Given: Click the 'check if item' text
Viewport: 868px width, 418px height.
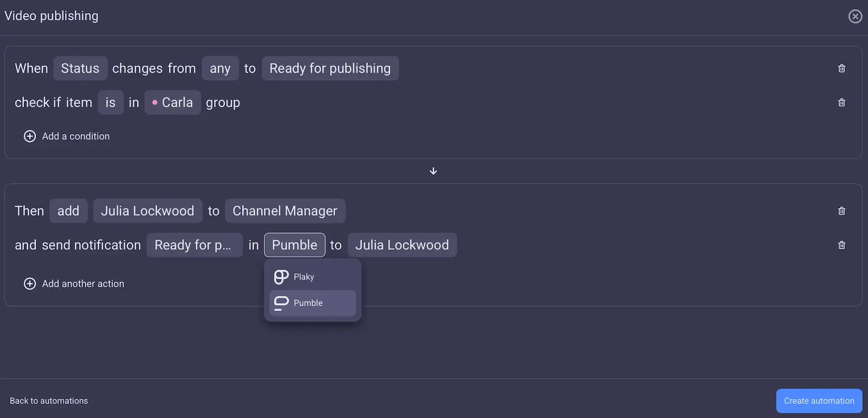Looking at the screenshot, I should 54,102.
